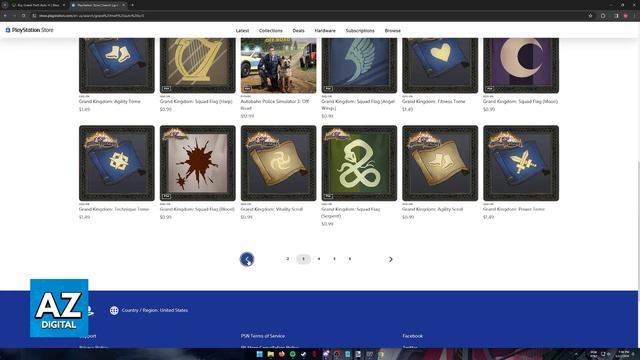This screenshot has height=360, width=640.
Task: Click the 'Grand Kingdom: Technique Tome' title text
Action: pos(114,209)
